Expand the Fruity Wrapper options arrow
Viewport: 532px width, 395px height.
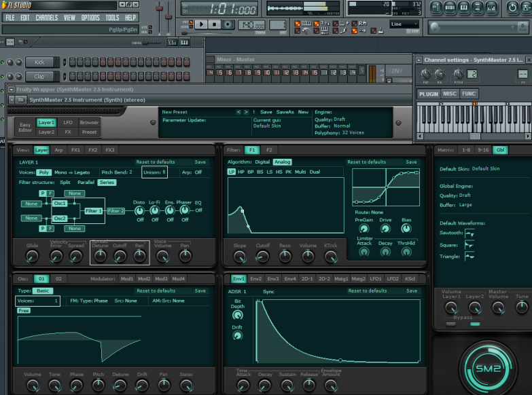[11, 90]
